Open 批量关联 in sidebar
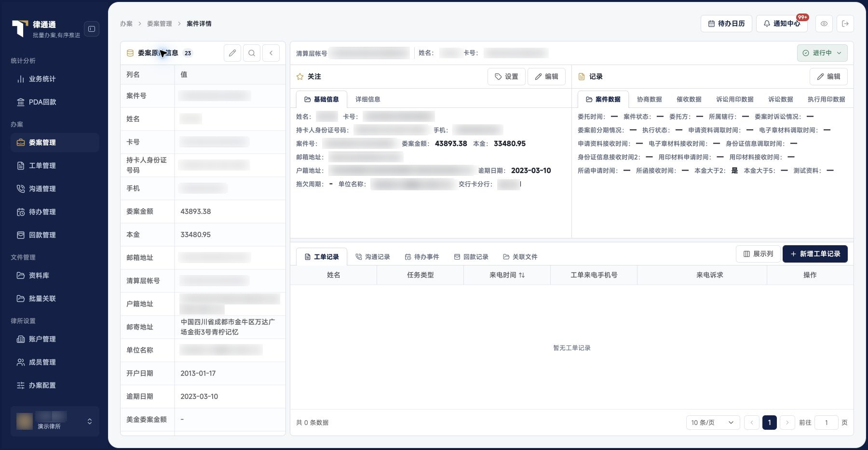 (x=54, y=299)
